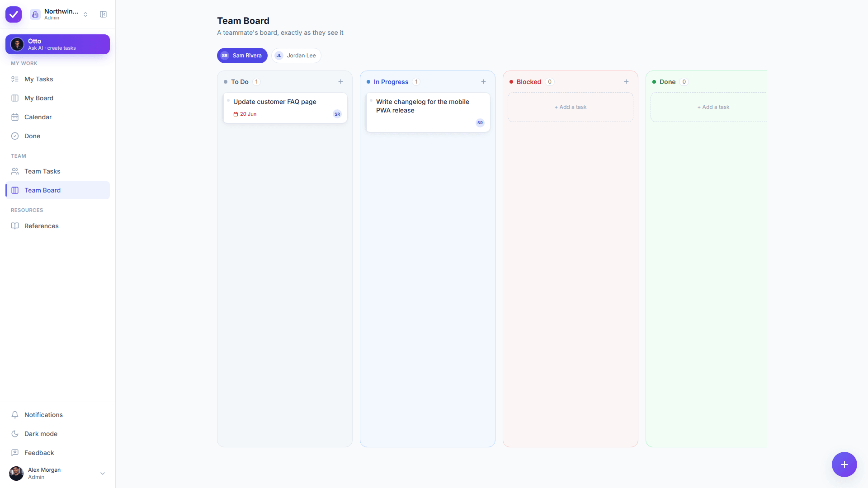The width and height of the screenshot is (868, 488).
Task: Select Sam Rivera's board
Action: pyautogui.click(x=242, y=56)
